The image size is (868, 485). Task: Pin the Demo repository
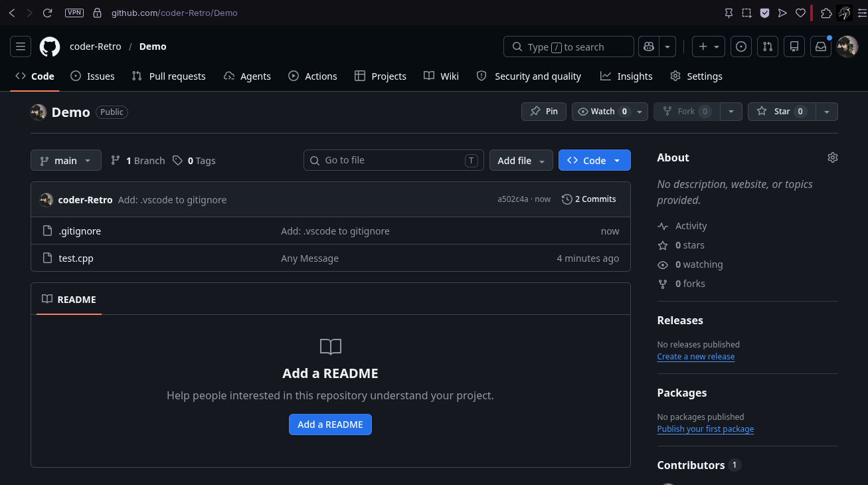(544, 112)
